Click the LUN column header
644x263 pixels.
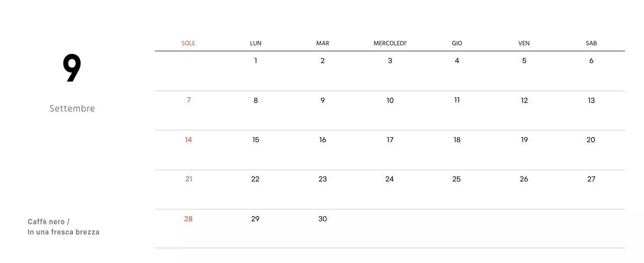pos(256,43)
